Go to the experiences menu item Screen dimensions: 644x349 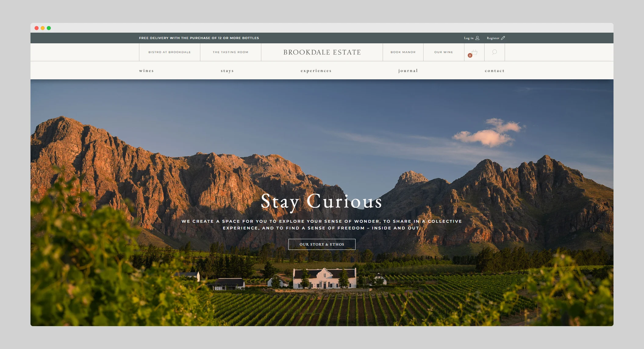(x=316, y=71)
